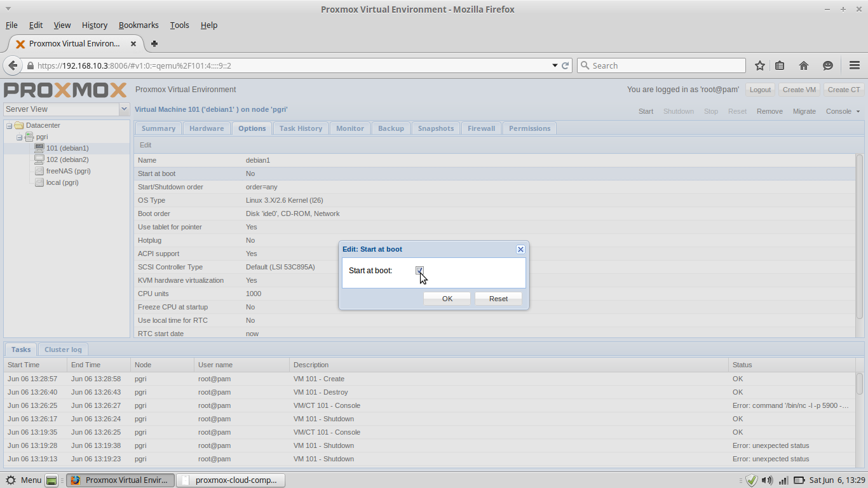Image resolution: width=868 pixels, height=488 pixels.
Task: Open the Permissions tab
Action: coord(529,128)
